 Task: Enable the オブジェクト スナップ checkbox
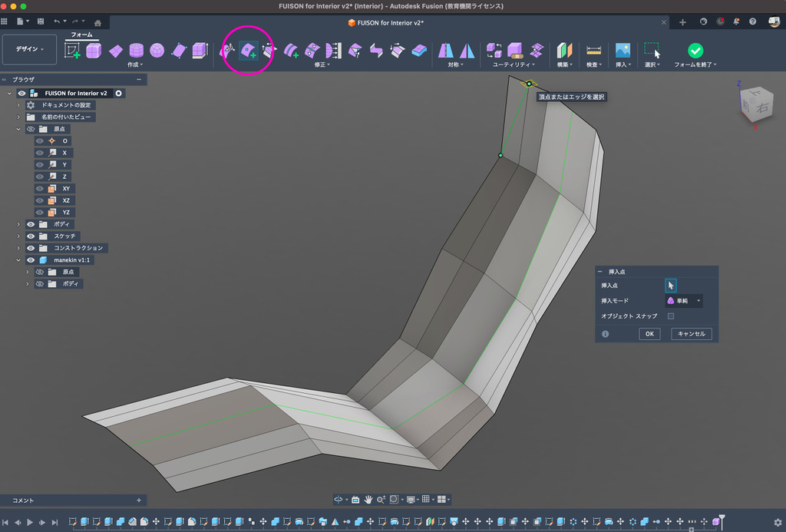(671, 316)
